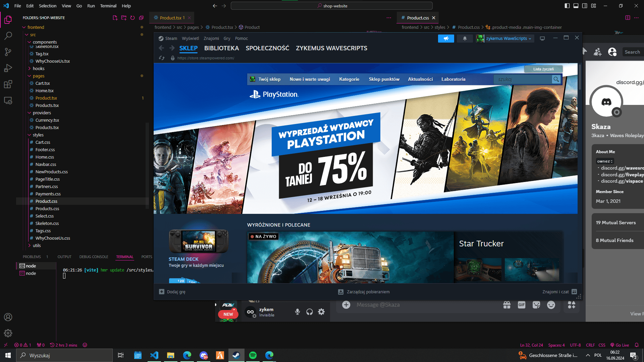Collapse all folders in Explorer
This screenshot has width=644, height=362.
click(141, 18)
